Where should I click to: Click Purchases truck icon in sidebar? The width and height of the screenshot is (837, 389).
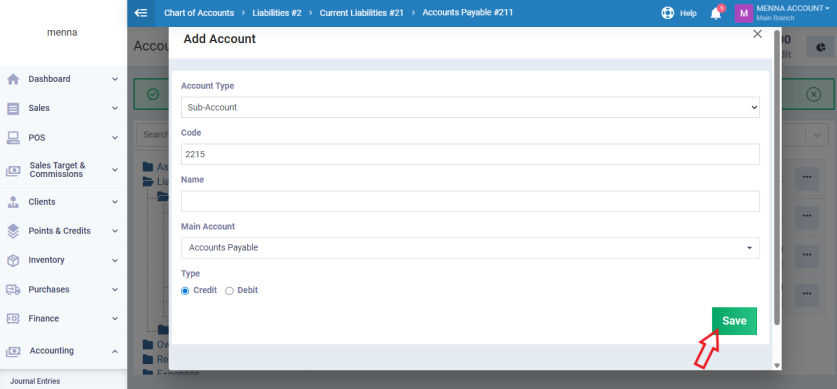tap(13, 289)
